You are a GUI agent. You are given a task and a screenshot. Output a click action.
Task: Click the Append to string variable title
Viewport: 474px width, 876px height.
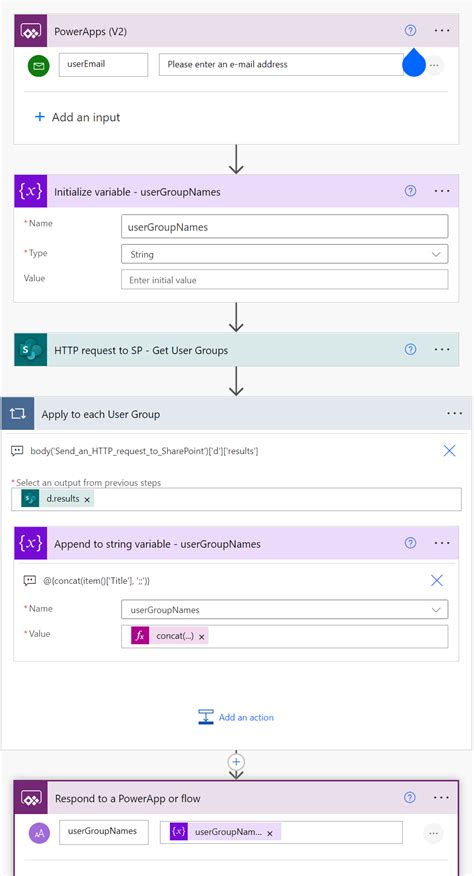tap(158, 544)
